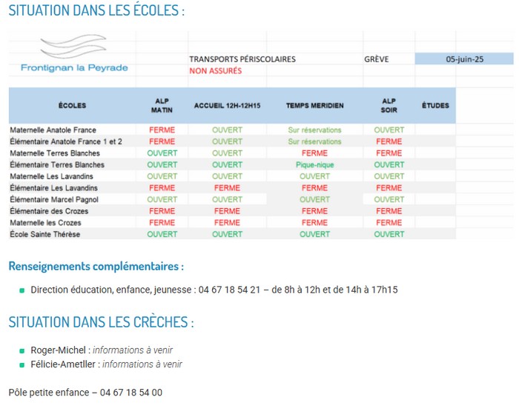Click the TEMPS MERIDIEN column header
Image resolution: width=519 pixels, height=420 pixels.
tap(314, 105)
